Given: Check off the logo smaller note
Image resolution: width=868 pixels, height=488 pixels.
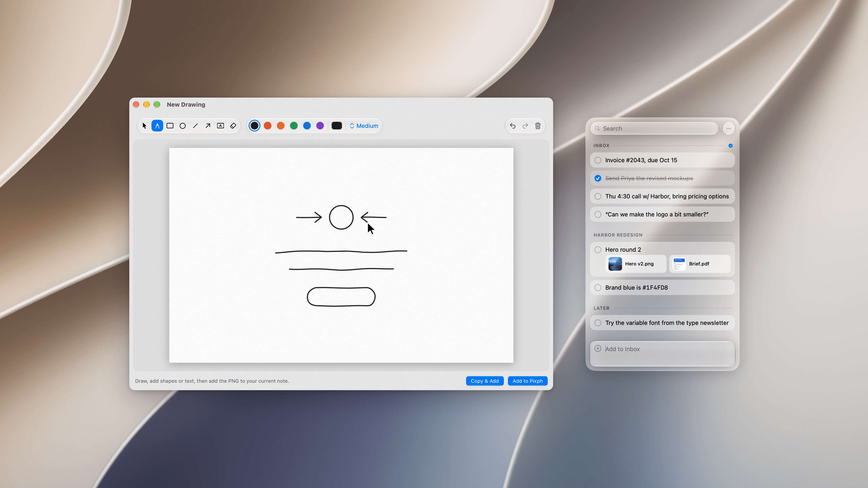Looking at the screenshot, I should pos(598,215).
